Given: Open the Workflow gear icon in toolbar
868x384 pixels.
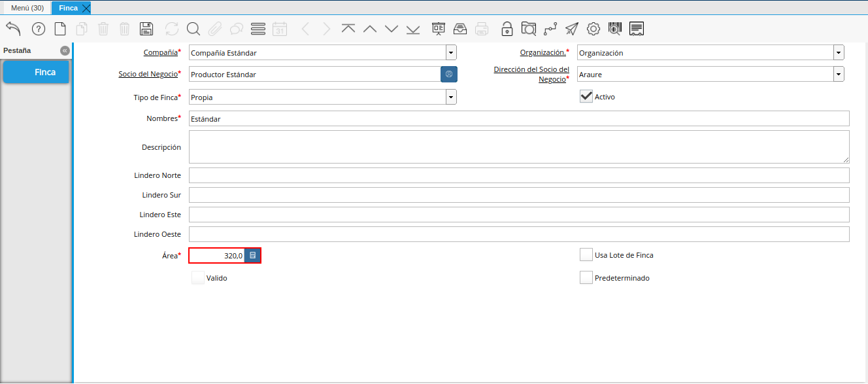Looking at the screenshot, I should (x=593, y=29).
